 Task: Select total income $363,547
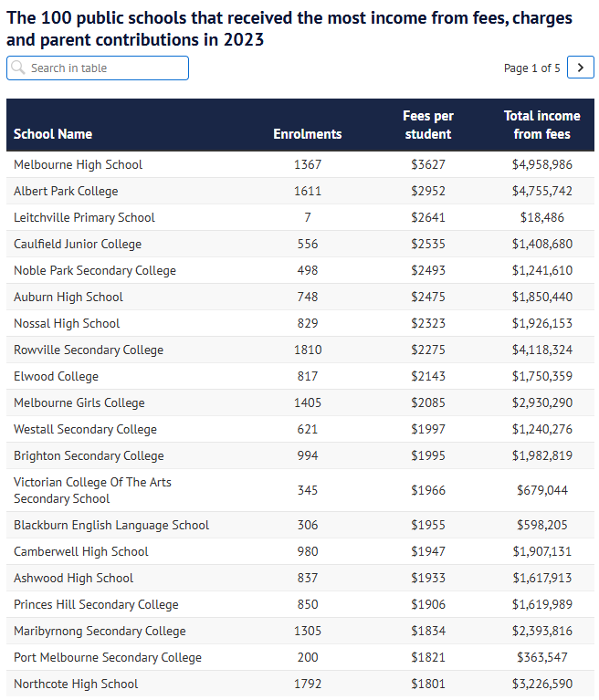point(541,658)
